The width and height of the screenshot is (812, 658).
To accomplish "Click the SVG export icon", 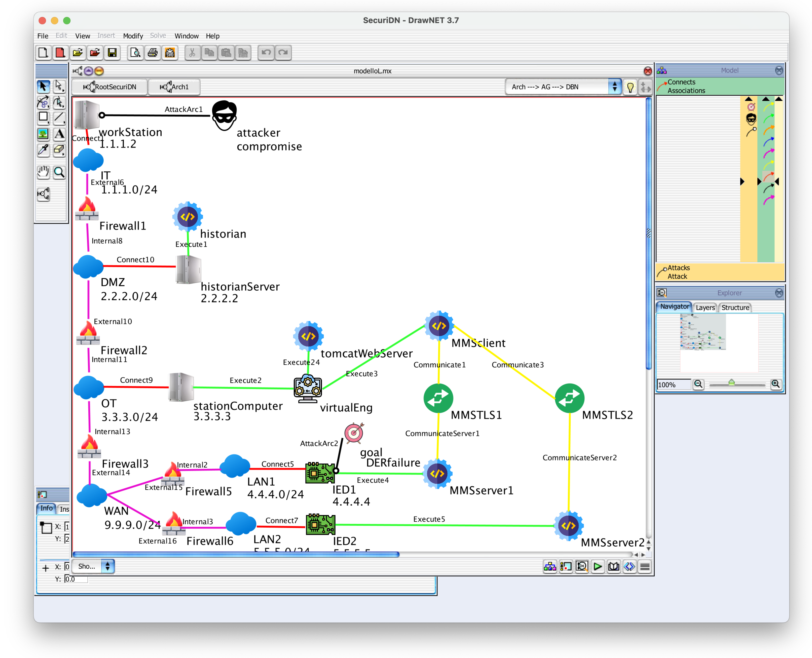I will tap(170, 53).
